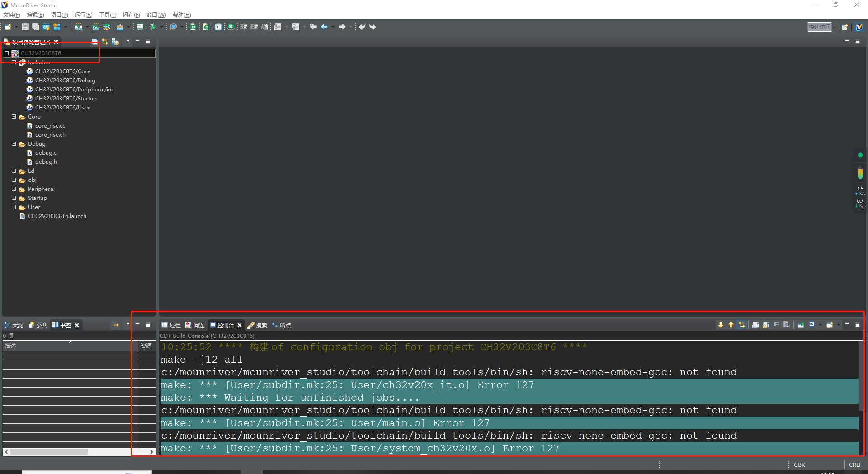Click the Download to device toolbar icon
The width and height of the screenshot is (868, 474).
tap(120, 27)
